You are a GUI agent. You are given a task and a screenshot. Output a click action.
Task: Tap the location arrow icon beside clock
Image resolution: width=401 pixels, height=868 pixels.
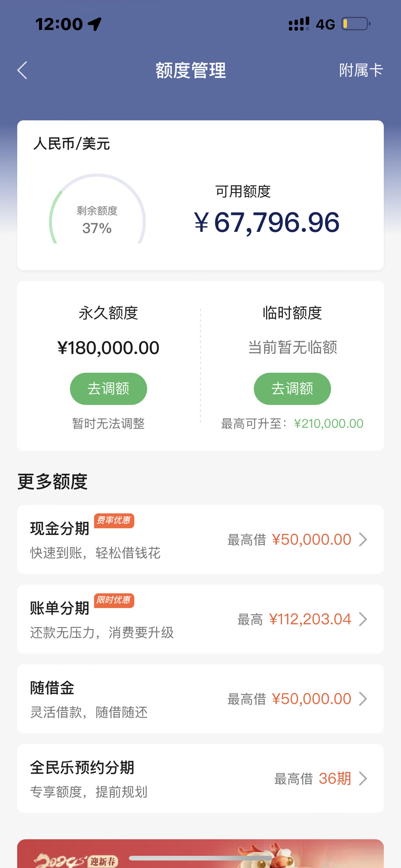point(95,24)
